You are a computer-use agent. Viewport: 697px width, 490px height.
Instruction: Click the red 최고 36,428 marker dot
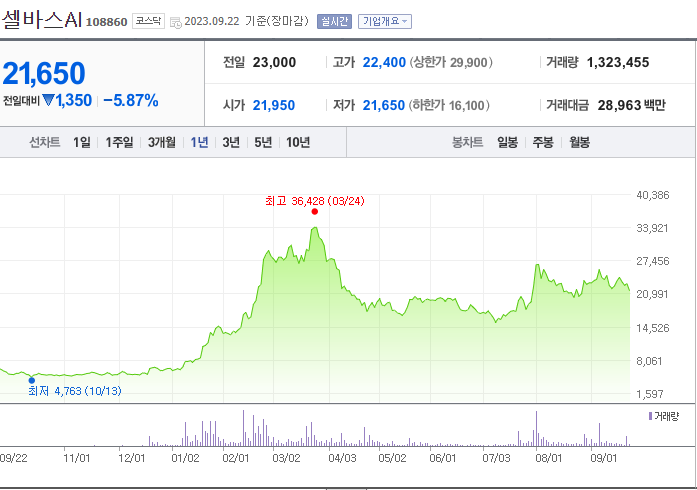[315, 212]
